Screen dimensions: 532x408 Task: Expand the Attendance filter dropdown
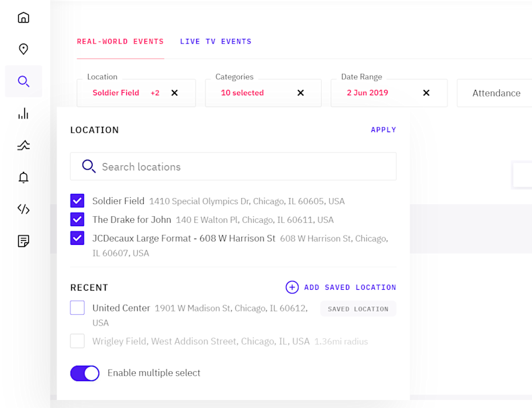point(496,93)
